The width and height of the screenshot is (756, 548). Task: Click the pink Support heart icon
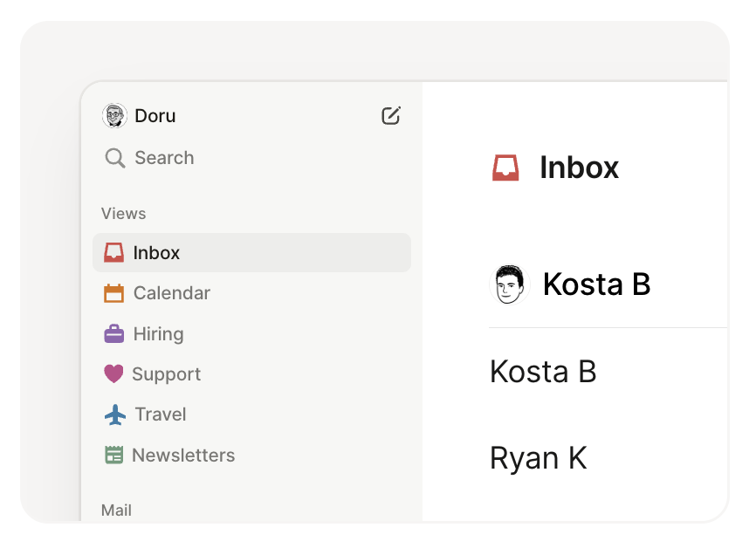(113, 373)
